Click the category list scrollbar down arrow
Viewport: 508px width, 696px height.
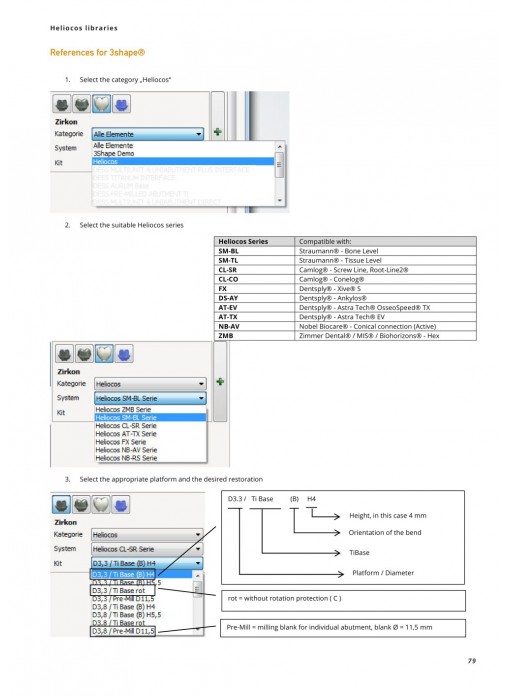tap(279, 201)
